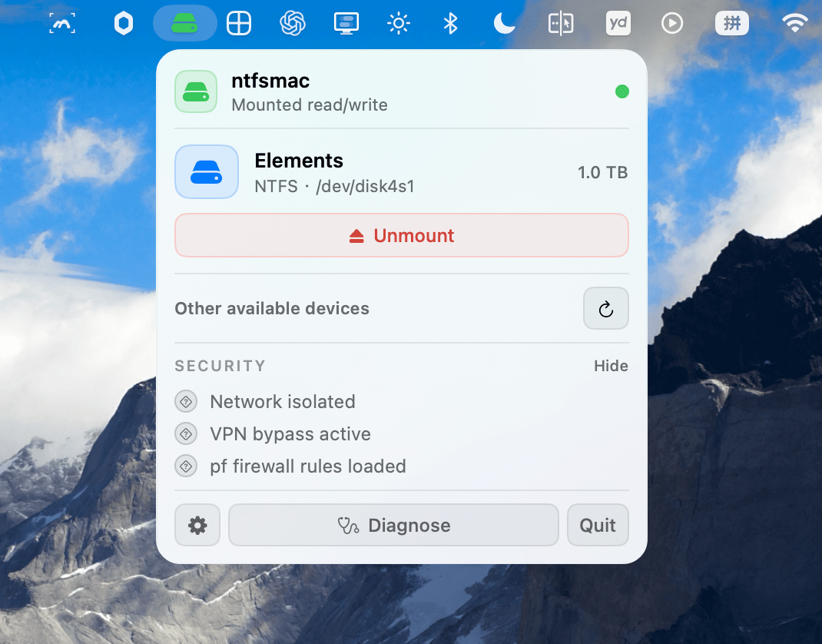
Task: Click the Mounted read/write status text
Action: [x=310, y=105]
